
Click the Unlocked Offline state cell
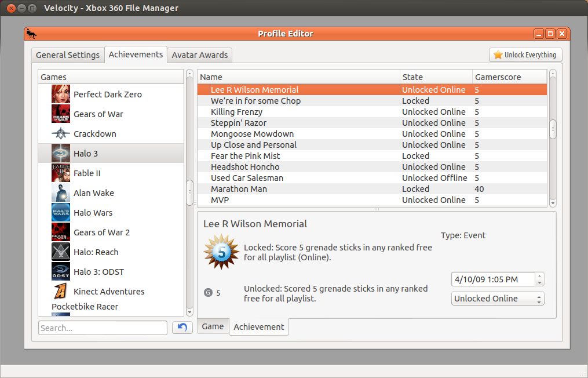pyautogui.click(x=434, y=177)
